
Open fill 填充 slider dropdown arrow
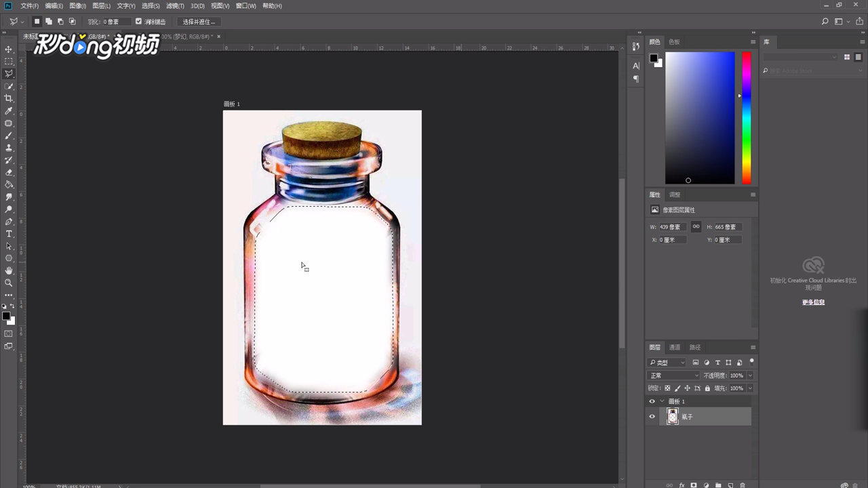click(750, 388)
